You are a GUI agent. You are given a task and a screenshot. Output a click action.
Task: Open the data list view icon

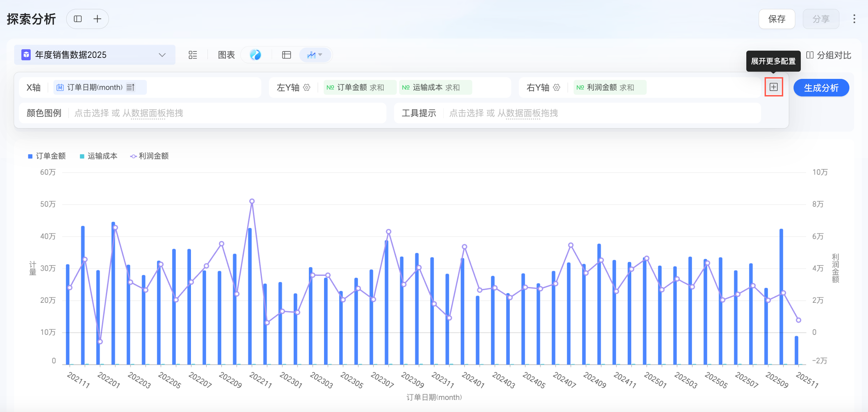pyautogui.click(x=193, y=55)
